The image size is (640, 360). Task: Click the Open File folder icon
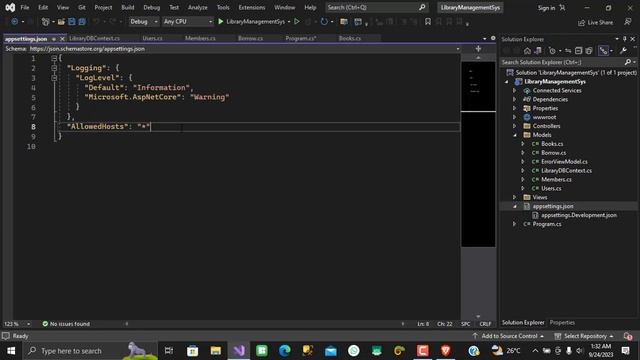(61, 22)
